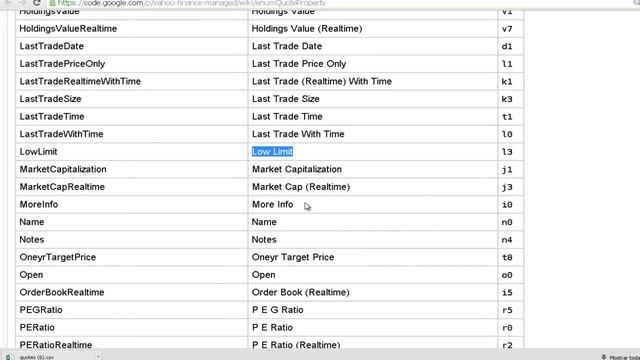Click the LastTradeWithTime property name
640x360 pixels.
tap(61, 134)
